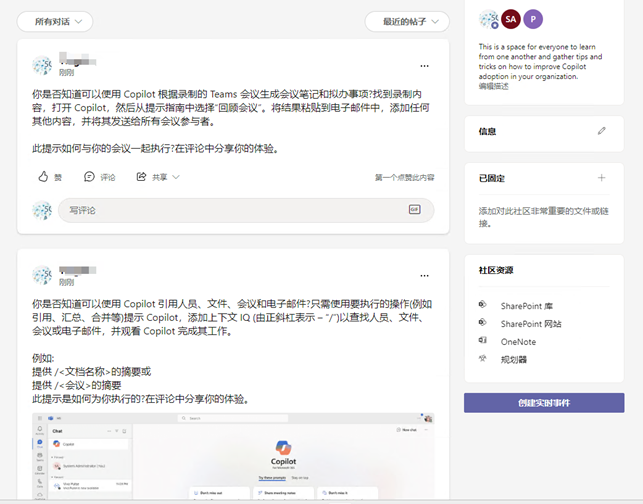Click the text 提供 /<文档名称>的摘要或
The image size is (643, 504).
point(91,372)
